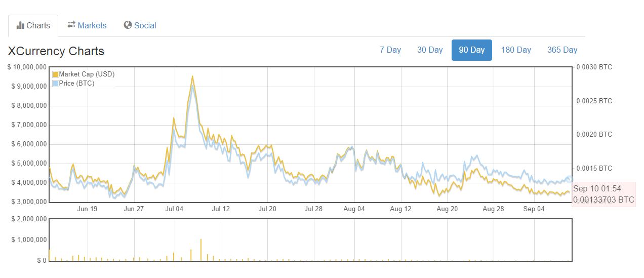Click the 0.0015 BTC axis label
The height and width of the screenshot is (278, 644).
tap(594, 168)
